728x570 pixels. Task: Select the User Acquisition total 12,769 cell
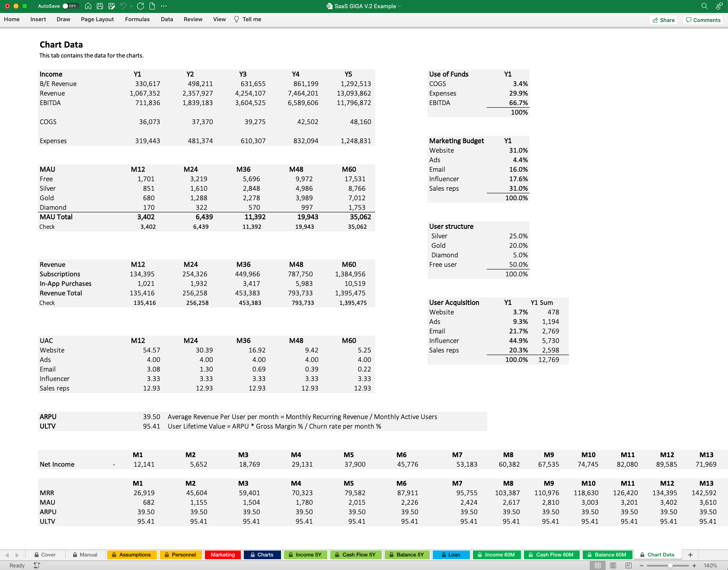549,360
